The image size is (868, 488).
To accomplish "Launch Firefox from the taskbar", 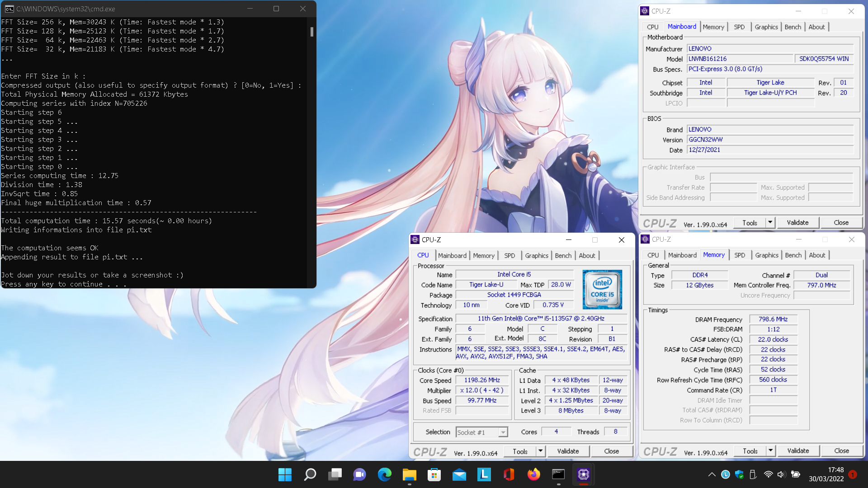I will (x=534, y=474).
